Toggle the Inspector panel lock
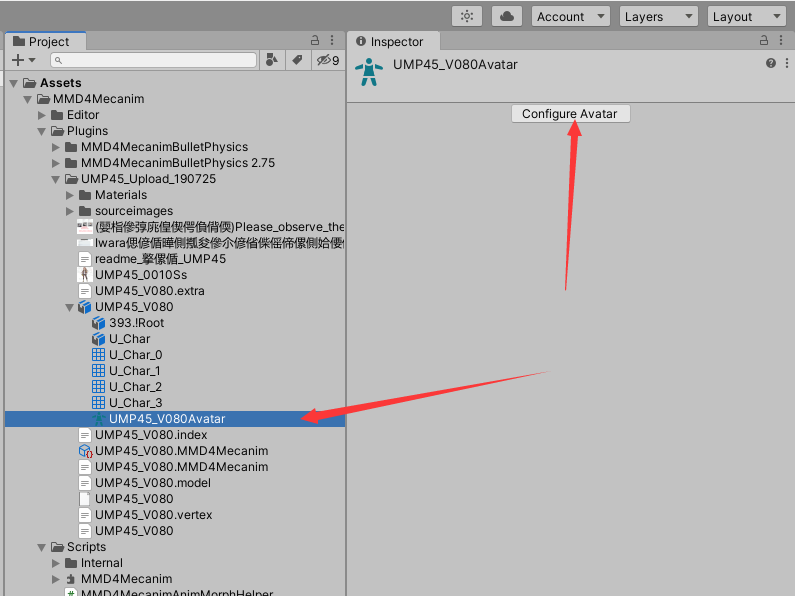795x596 pixels. tap(763, 41)
